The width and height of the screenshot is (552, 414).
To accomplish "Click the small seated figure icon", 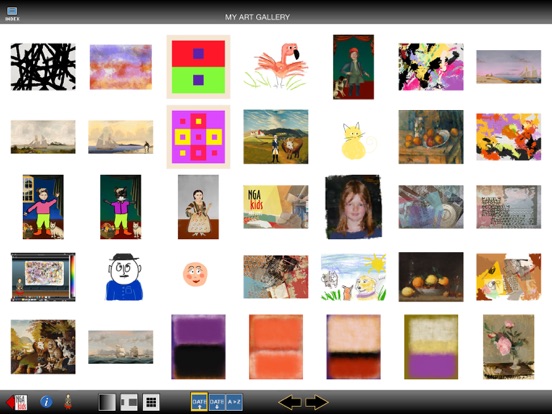I will pos(68,402).
